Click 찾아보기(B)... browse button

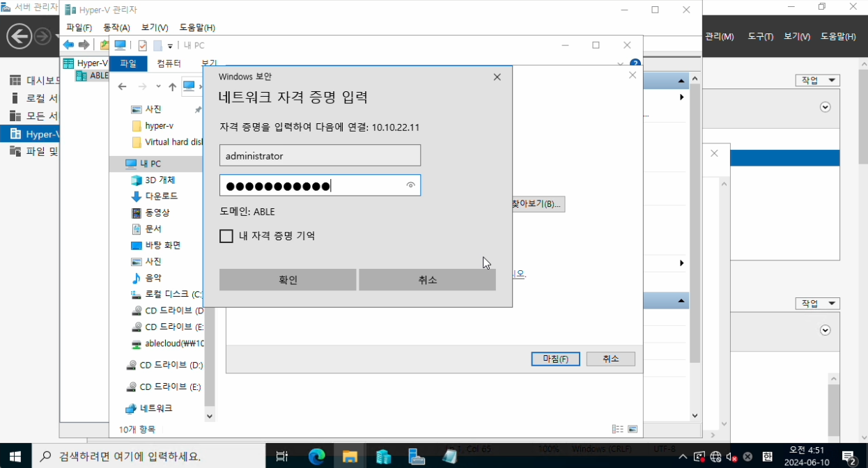pos(537,205)
